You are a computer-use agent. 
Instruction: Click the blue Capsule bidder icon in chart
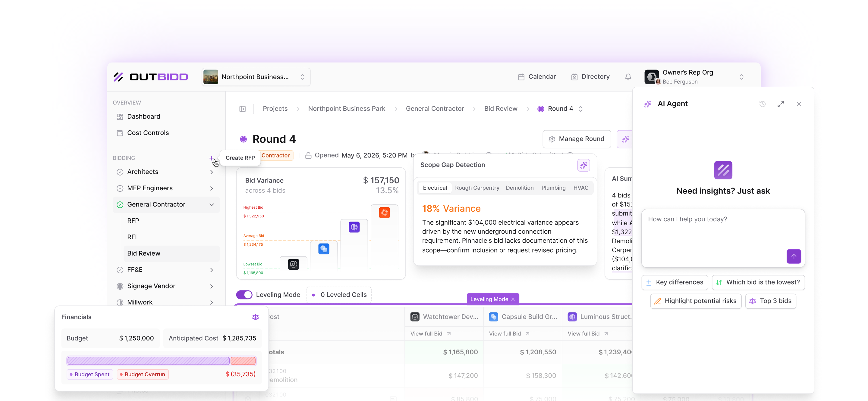pyautogui.click(x=323, y=249)
